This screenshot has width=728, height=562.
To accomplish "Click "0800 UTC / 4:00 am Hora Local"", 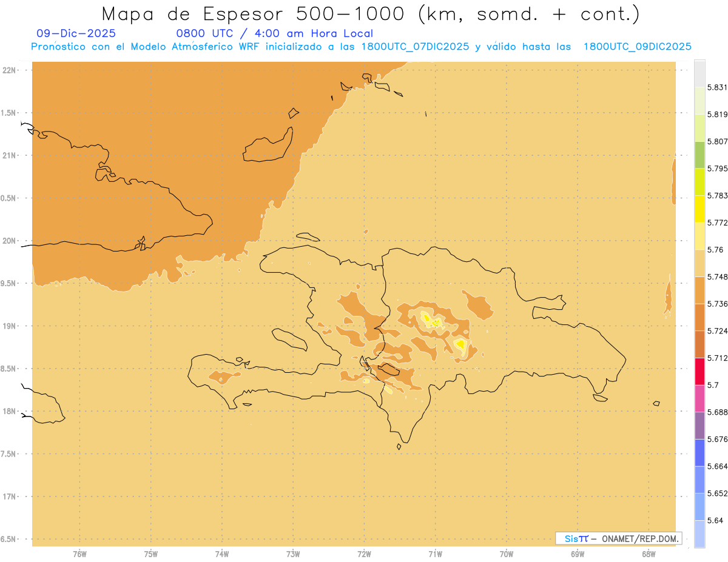I will (x=274, y=33).
